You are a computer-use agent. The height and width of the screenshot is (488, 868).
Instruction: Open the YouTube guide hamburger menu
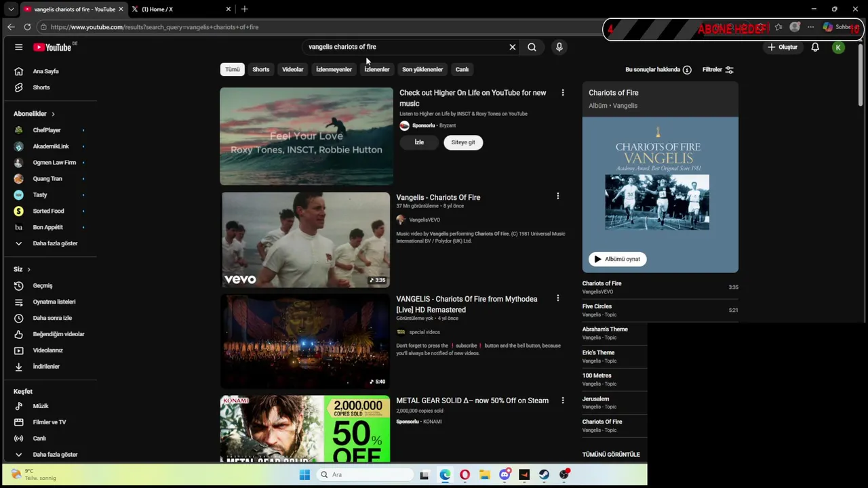18,47
